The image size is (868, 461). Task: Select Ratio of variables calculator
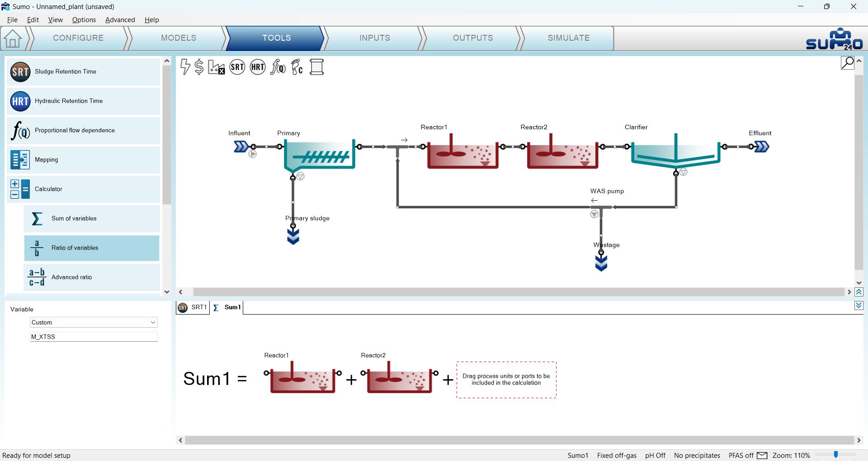pos(92,248)
